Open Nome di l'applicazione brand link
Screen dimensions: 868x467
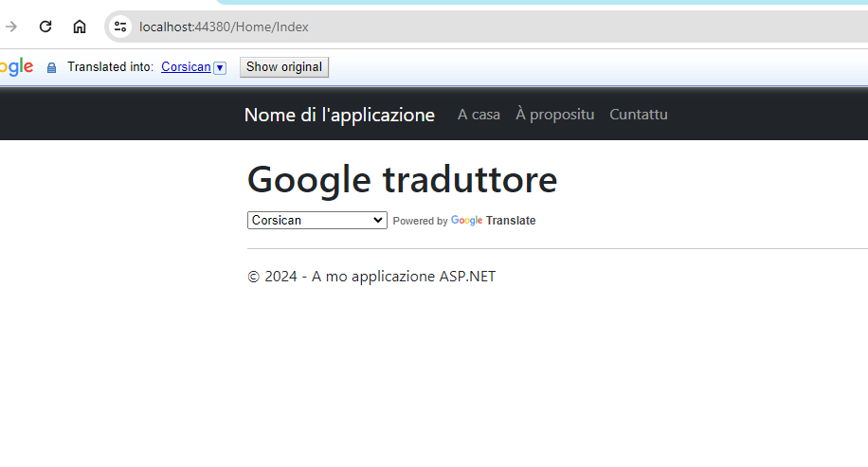tap(339, 115)
